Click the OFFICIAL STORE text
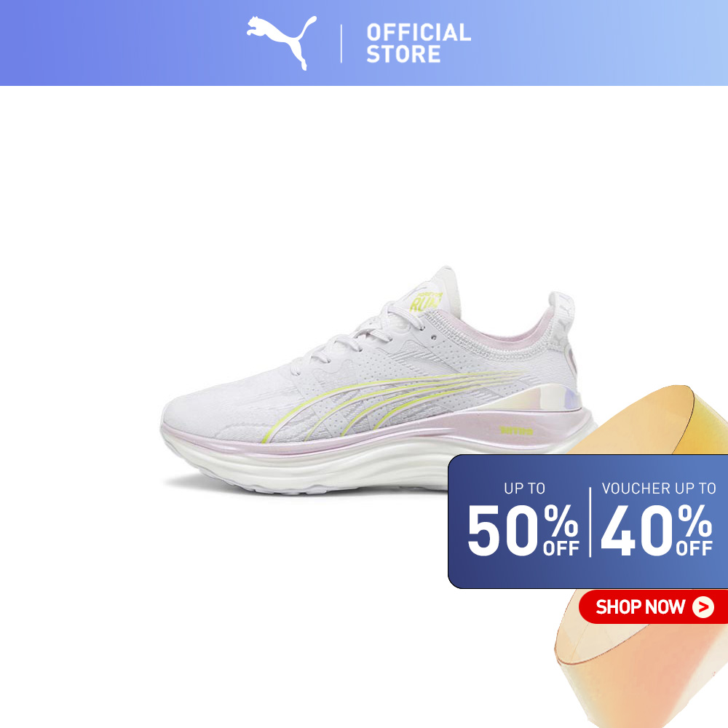This screenshot has height=728, width=728. coord(419,43)
